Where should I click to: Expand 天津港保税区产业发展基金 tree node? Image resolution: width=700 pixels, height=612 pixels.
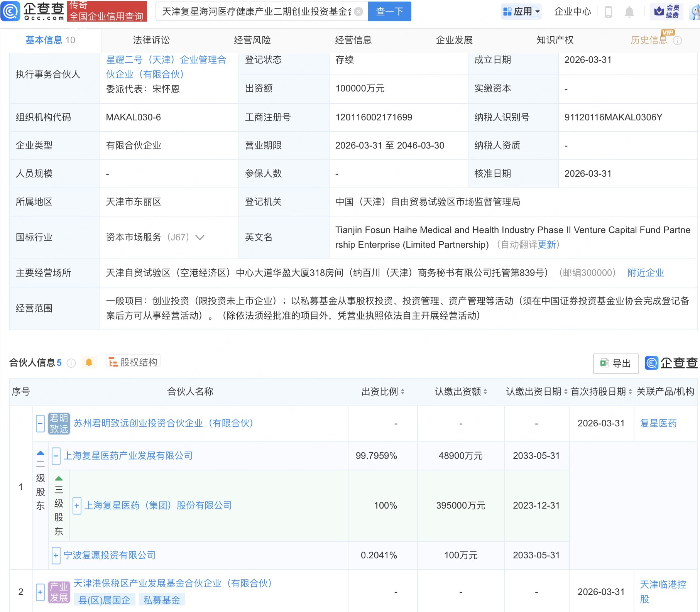pos(40,592)
